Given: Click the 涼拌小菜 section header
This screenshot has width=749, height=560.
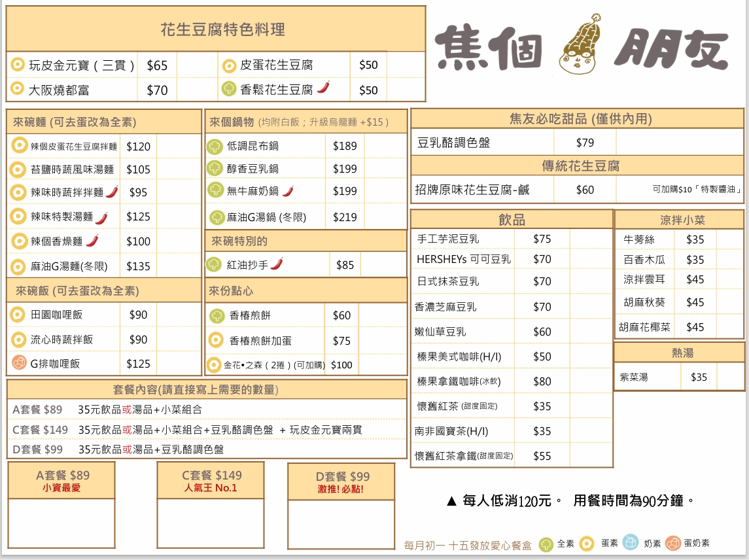Looking at the screenshot, I should point(679,220).
